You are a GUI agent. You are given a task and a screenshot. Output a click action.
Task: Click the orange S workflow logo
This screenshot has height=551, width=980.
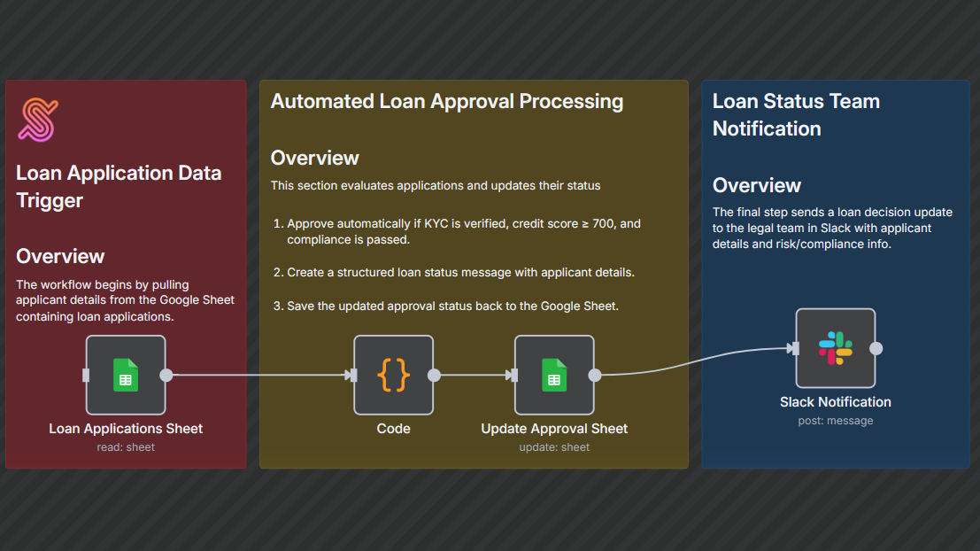(x=37, y=118)
